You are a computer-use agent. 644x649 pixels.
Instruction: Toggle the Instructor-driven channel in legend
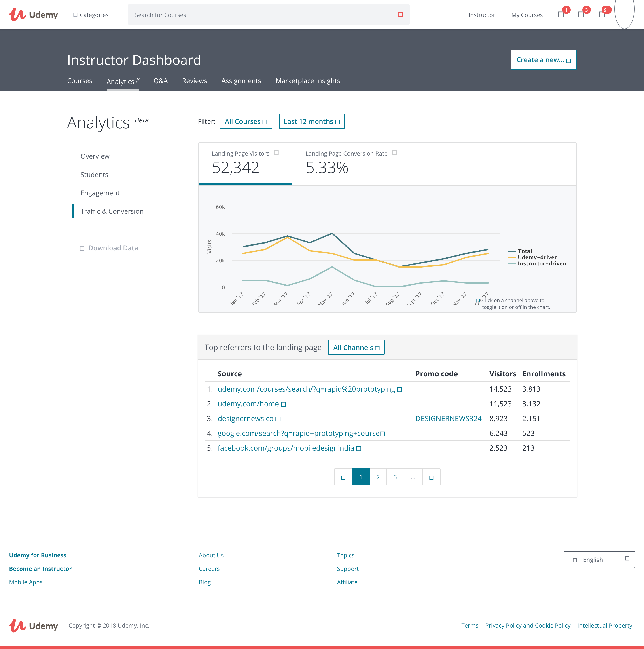537,264
